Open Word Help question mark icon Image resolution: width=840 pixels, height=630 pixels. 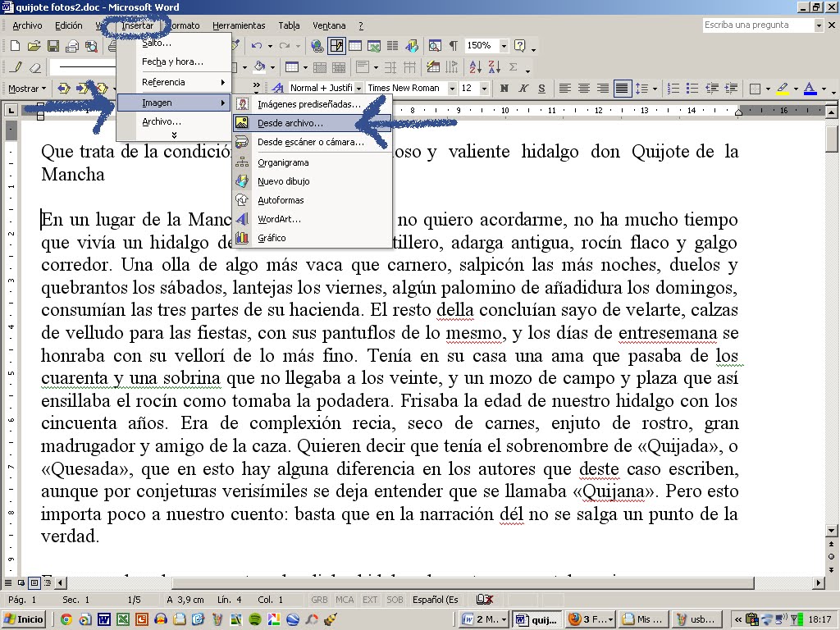click(519, 46)
